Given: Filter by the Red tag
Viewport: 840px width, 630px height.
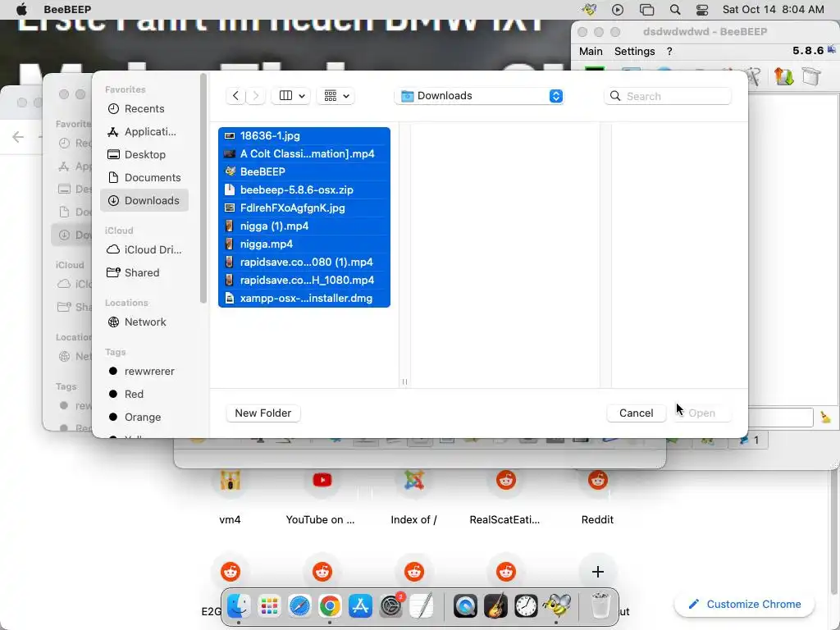Looking at the screenshot, I should tap(144, 395).
